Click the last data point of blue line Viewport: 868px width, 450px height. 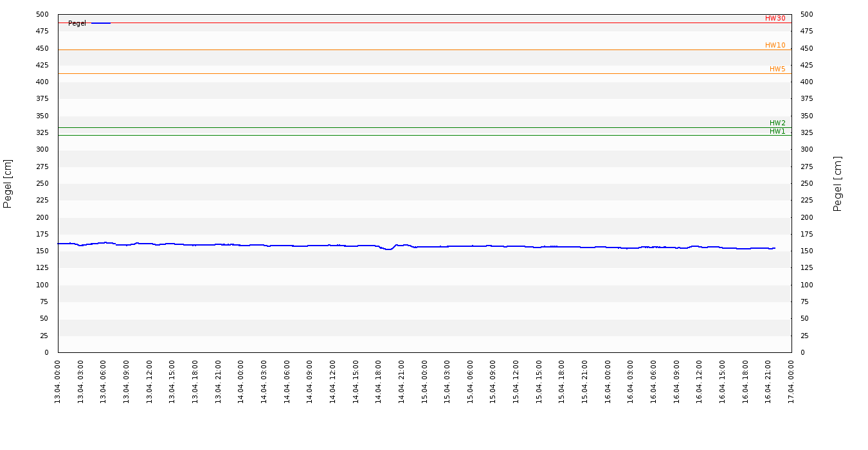coord(775,248)
